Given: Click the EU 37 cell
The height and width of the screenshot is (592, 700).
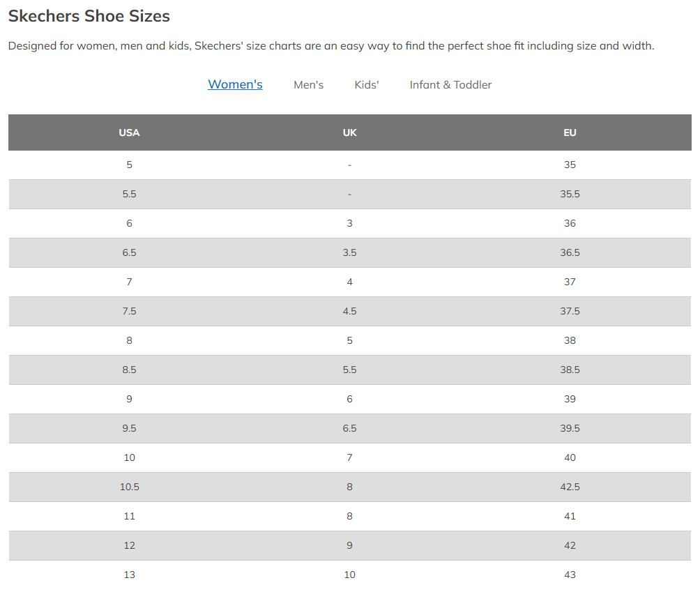Looking at the screenshot, I should click(x=570, y=282).
